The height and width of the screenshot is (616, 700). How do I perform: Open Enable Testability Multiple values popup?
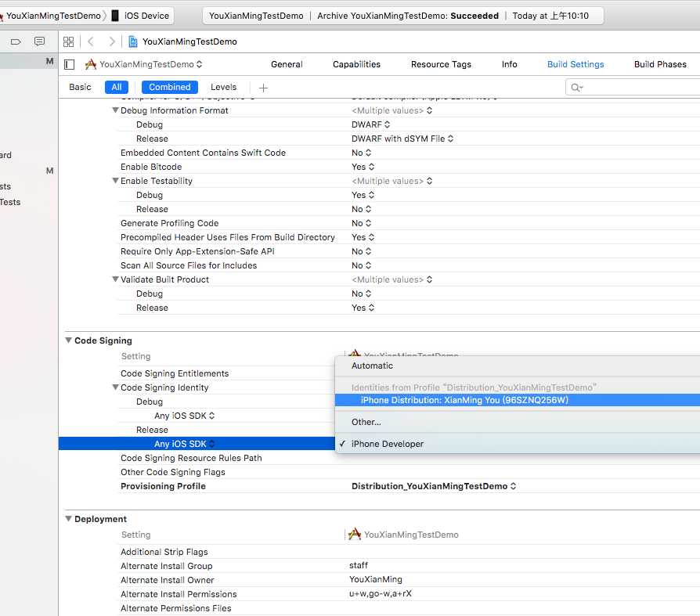392,181
